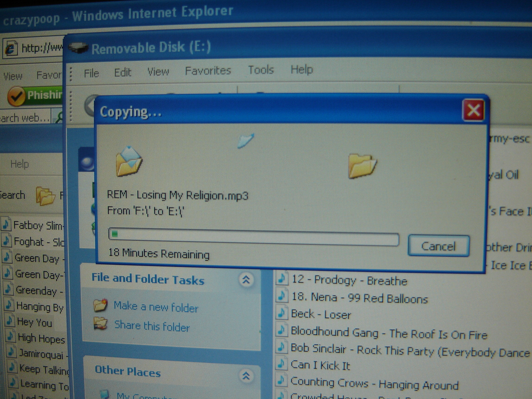Cancel the file copy operation

tap(438, 246)
